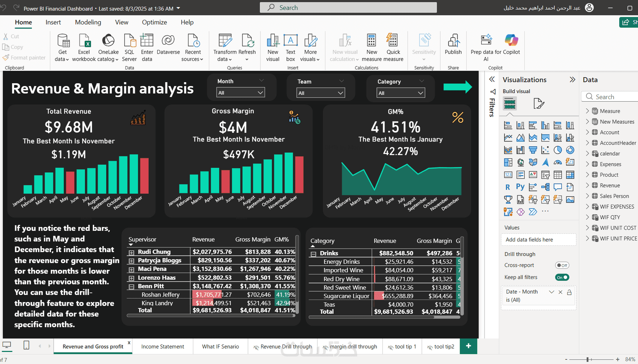Click Enter data in the ribbon

tap(147, 48)
